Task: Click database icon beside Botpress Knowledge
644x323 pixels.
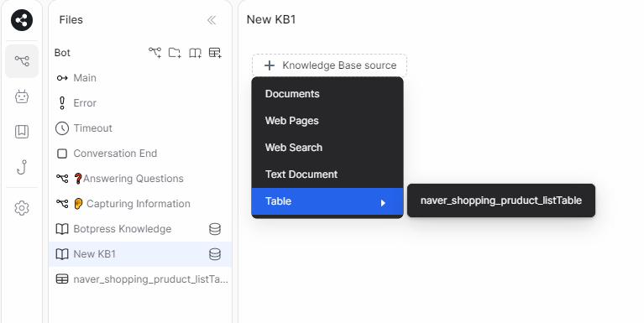Action: [215, 229]
